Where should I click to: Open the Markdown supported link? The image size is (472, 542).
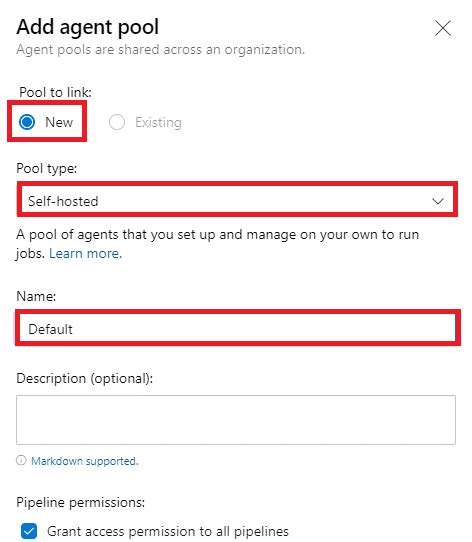click(x=85, y=461)
